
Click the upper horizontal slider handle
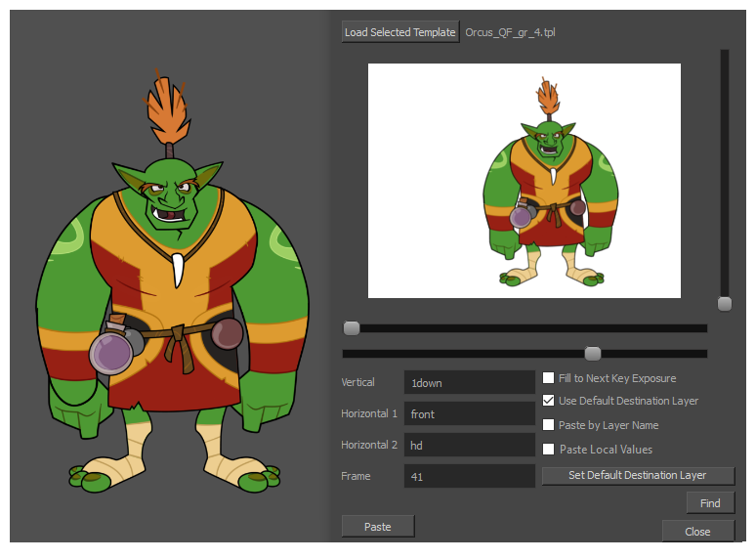pos(352,328)
